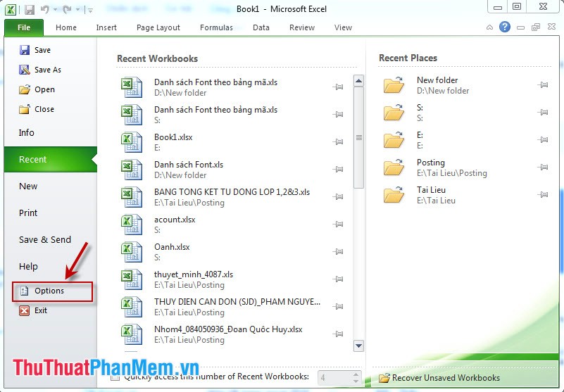Open the E: drive folder icon
This screenshot has width=564, height=392.
click(394, 140)
